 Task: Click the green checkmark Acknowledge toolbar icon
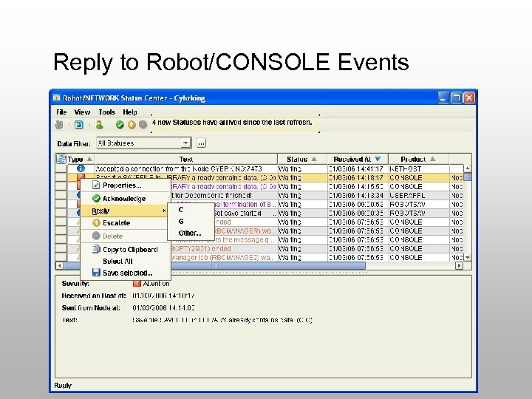(120, 125)
